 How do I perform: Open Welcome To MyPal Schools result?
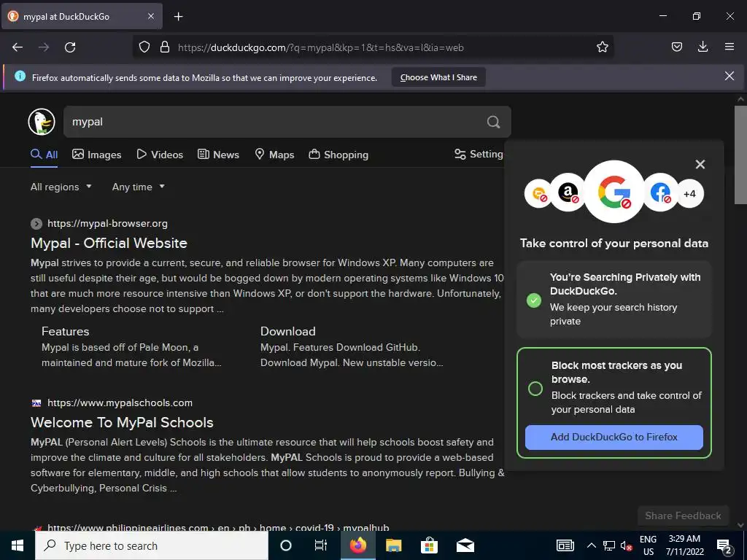122,422
